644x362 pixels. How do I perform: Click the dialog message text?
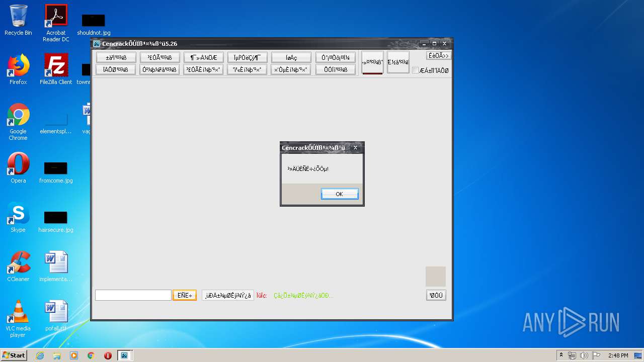coord(308,169)
